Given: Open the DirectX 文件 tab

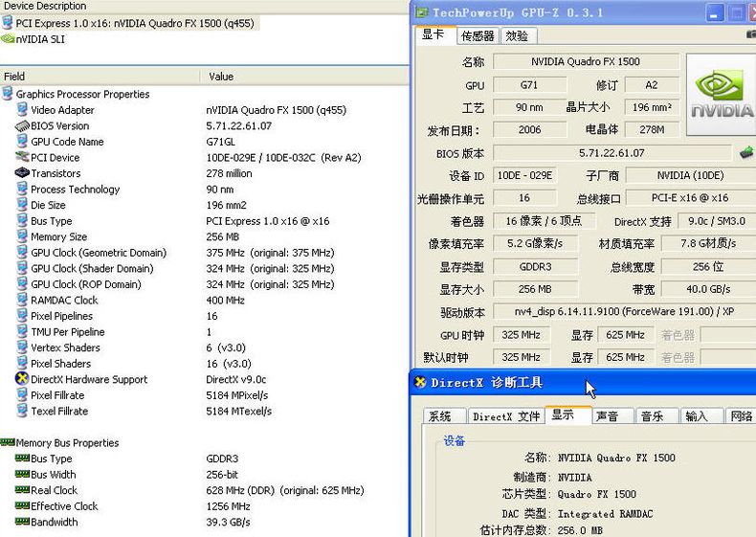Looking at the screenshot, I should click(505, 416).
